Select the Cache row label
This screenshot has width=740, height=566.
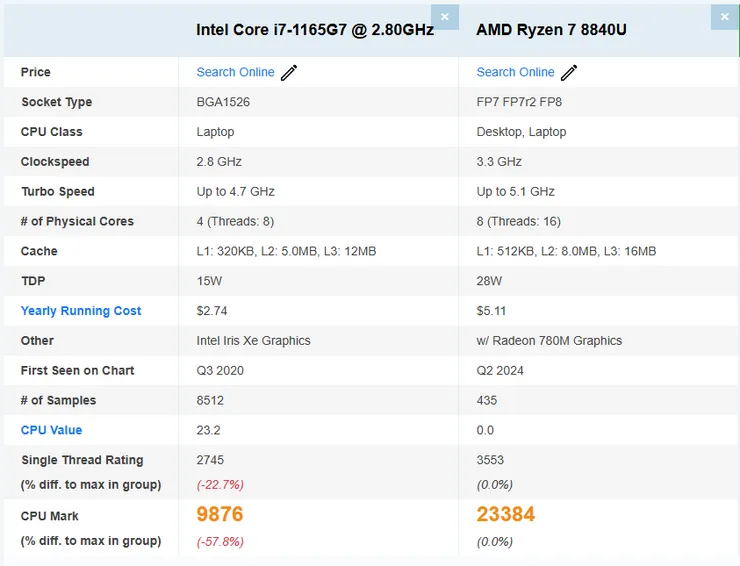[x=39, y=251]
